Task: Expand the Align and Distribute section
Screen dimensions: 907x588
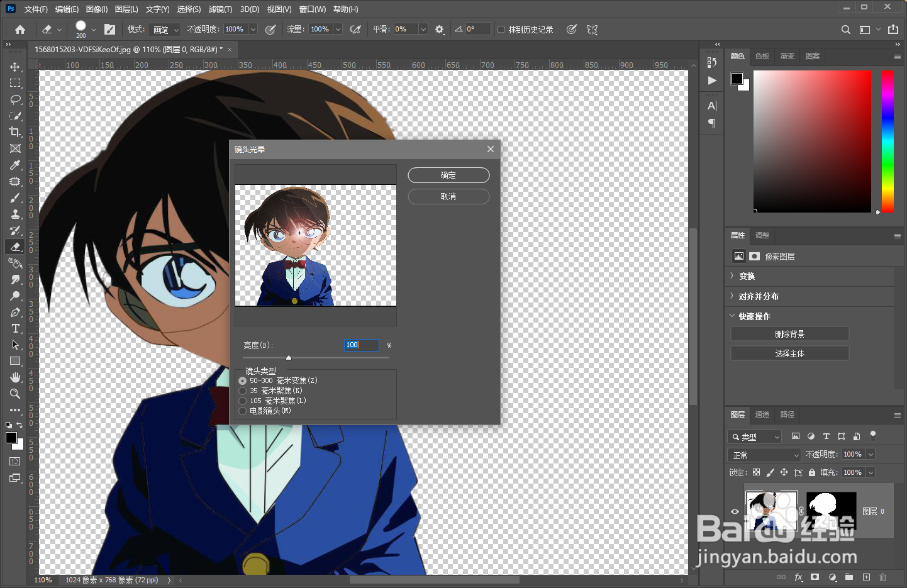Action: pos(732,296)
